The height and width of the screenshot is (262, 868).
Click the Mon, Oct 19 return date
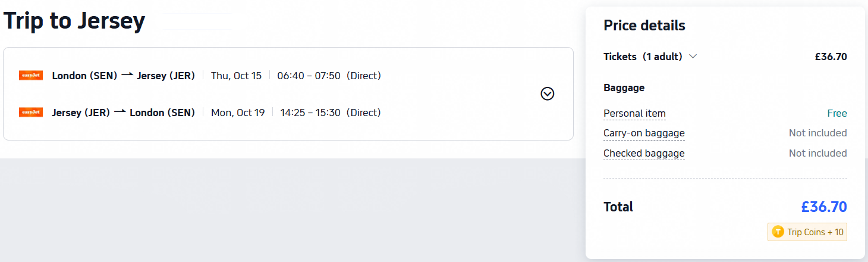pyautogui.click(x=238, y=113)
